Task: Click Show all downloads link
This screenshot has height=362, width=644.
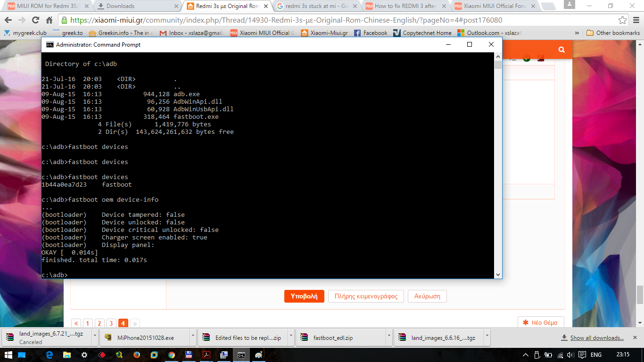Action: [597, 337]
